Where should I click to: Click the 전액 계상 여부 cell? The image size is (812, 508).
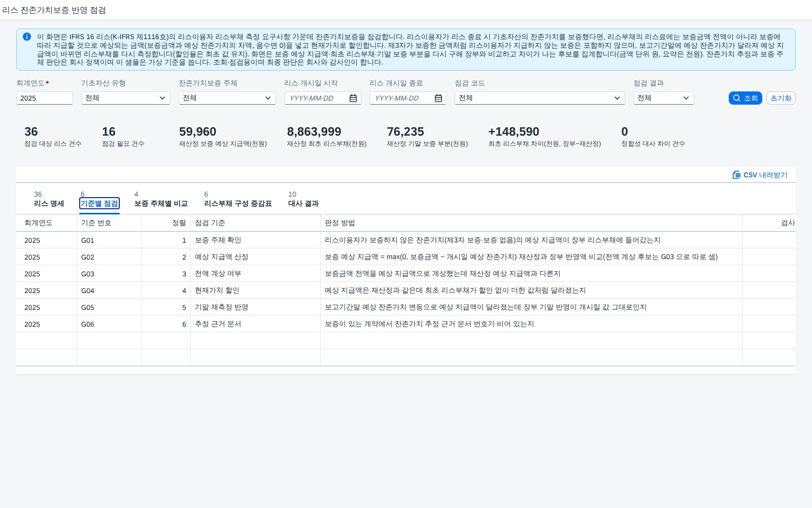[256, 274]
